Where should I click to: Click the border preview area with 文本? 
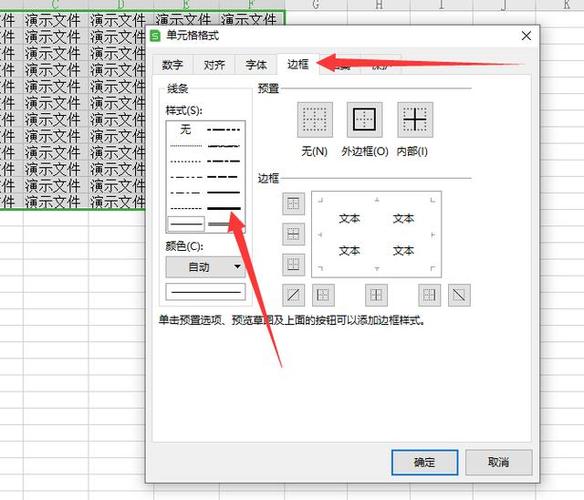[376, 234]
